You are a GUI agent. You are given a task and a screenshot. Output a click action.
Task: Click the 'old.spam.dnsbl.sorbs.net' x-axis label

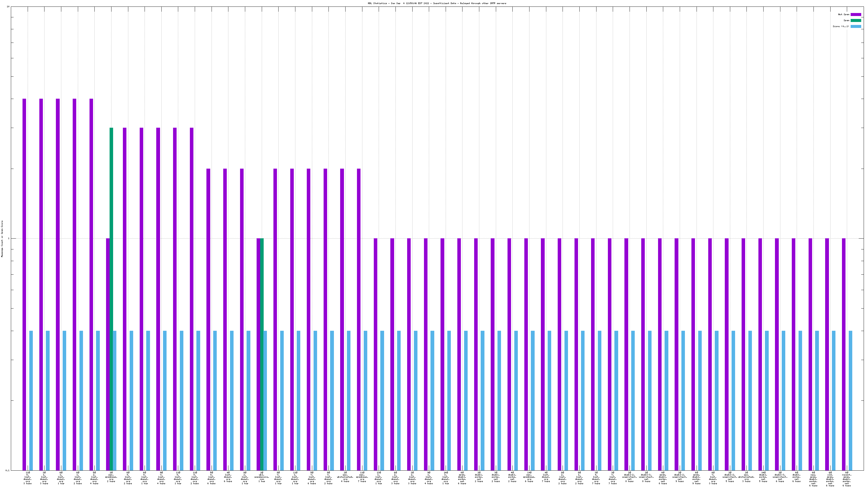[830, 479]
